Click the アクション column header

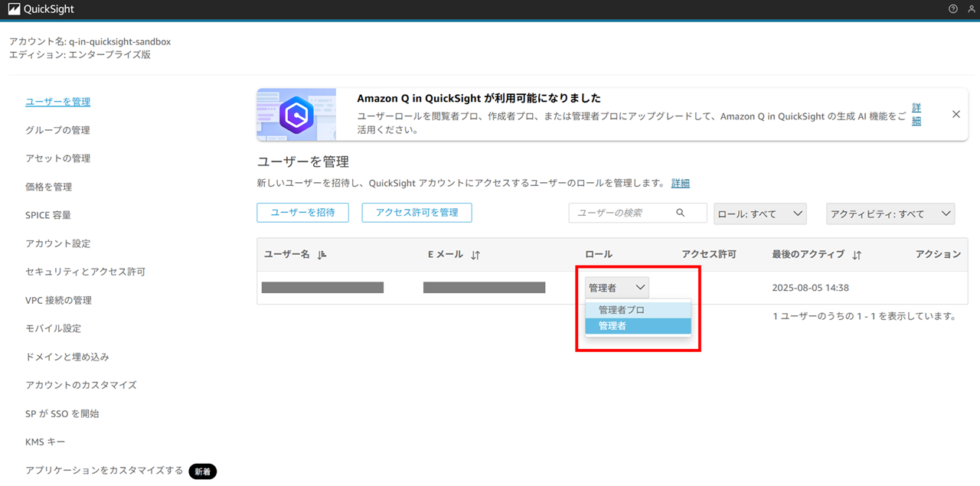click(x=938, y=254)
